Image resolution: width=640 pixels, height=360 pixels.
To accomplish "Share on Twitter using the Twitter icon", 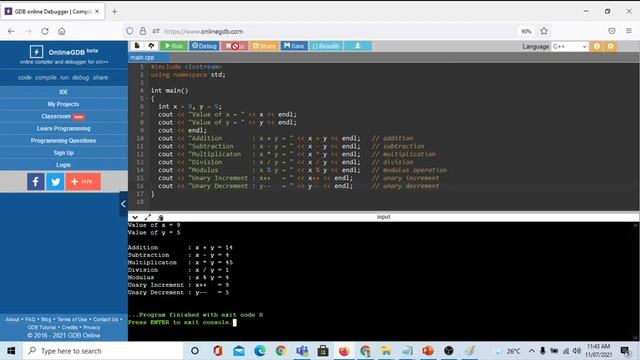I will 55,182.
